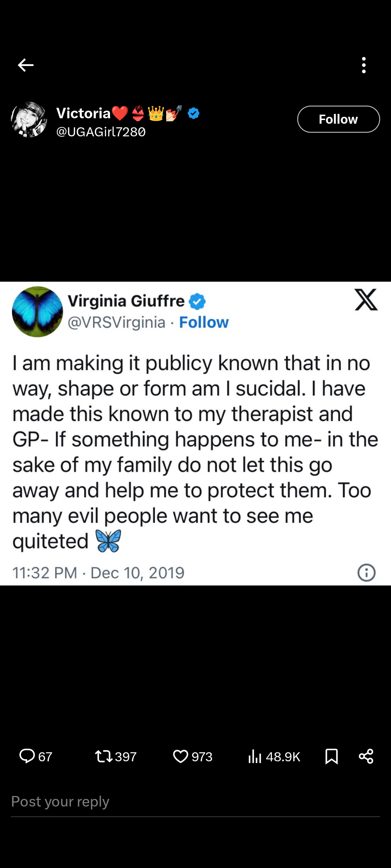391x868 pixels.
Task: Tap the butterfly avatar in the tweet image
Action: tap(37, 312)
